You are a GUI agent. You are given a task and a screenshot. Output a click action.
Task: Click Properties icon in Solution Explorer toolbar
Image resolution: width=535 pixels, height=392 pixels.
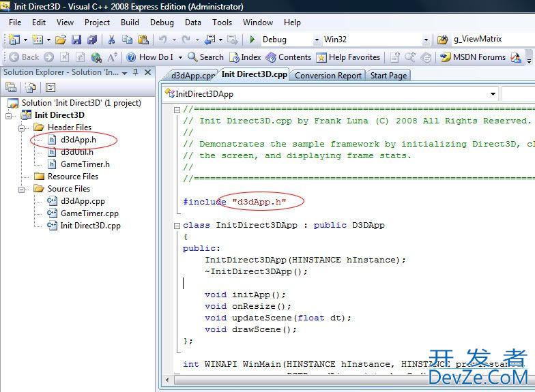click(x=12, y=88)
